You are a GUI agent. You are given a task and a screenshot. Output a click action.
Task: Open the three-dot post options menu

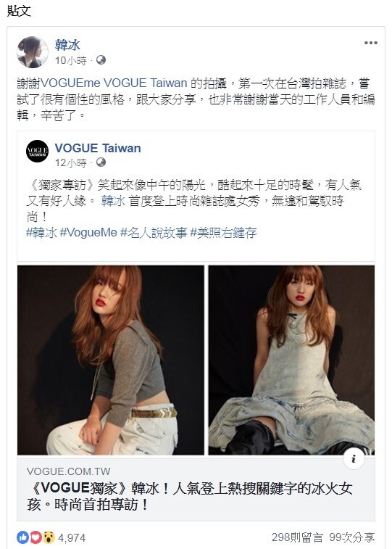370,43
